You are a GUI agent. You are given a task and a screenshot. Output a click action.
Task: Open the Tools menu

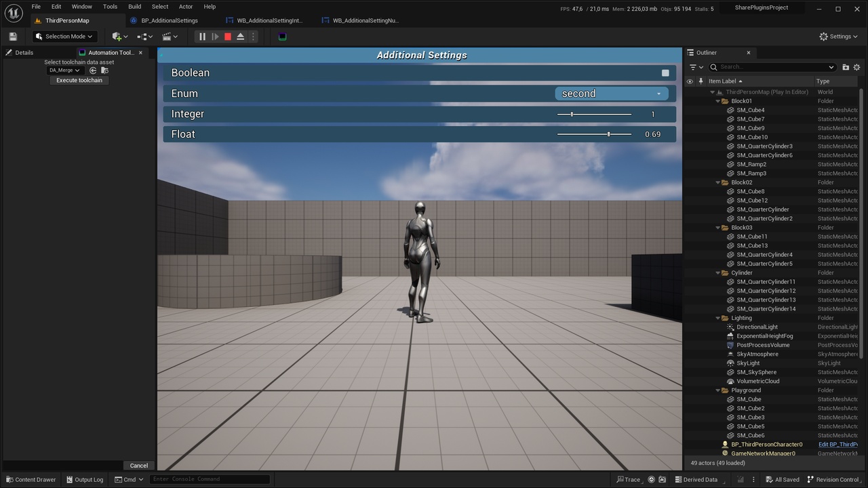pyautogui.click(x=110, y=7)
